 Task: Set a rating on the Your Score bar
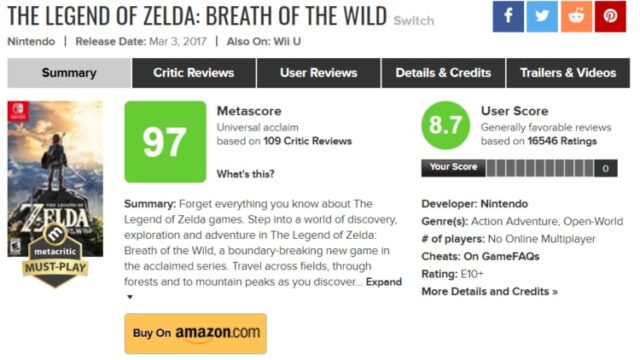click(540, 168)
